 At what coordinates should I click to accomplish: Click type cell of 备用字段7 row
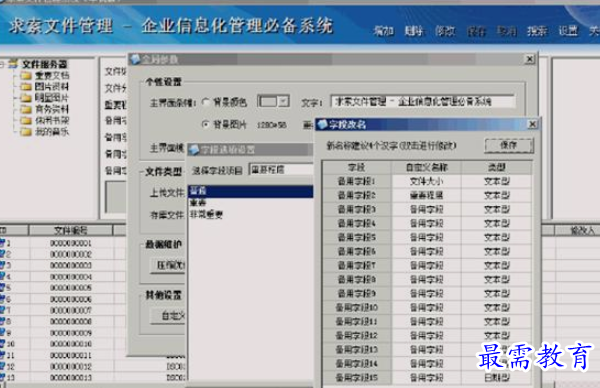click(496, 265)
